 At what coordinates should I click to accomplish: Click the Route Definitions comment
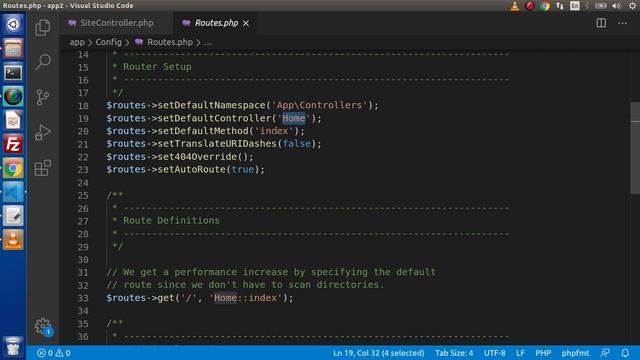(x=171, y=221)
